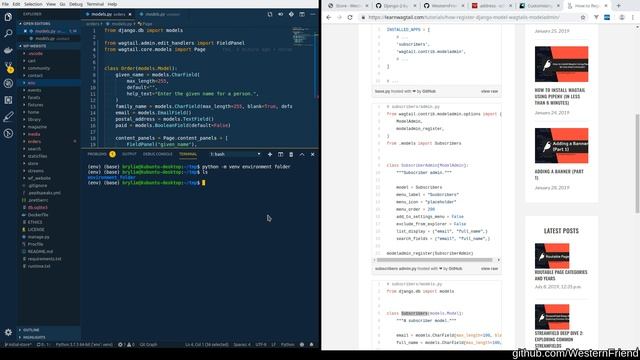The image size is (640, 360).
Task: Open the Debug menu
Action: point(76,4)
